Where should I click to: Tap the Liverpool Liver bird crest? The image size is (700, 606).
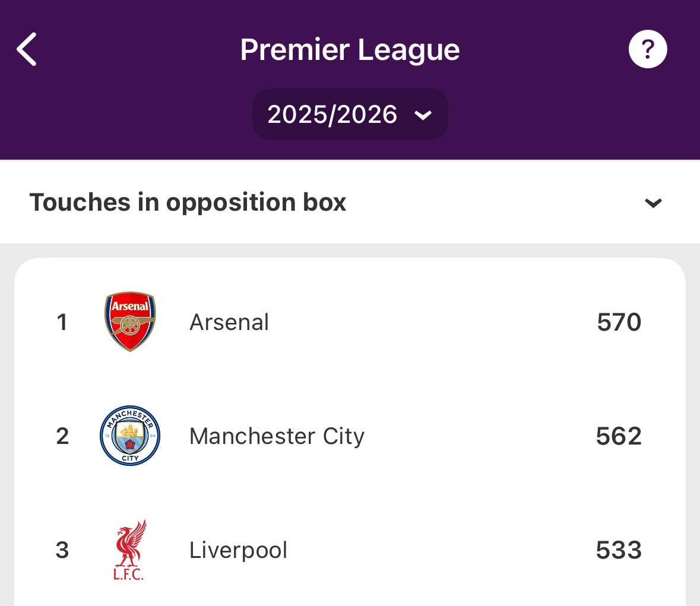pyautogui.click(x=130, y=543)
